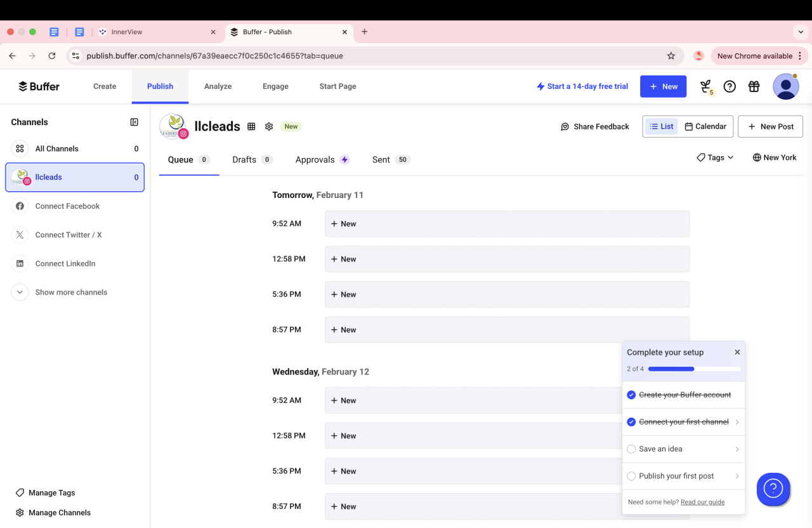This screenshot has height=528, width=812.
Task: Open the New York timezone selector
Action: pos(775,157)
